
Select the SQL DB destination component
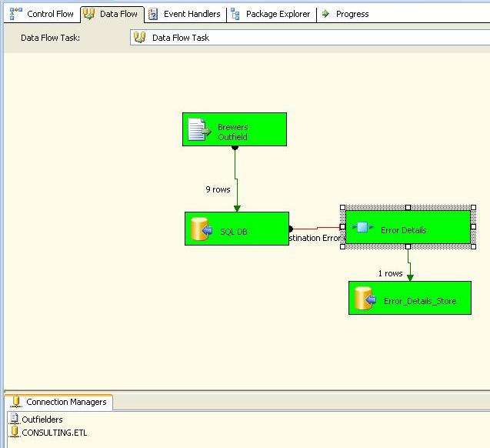237,229
